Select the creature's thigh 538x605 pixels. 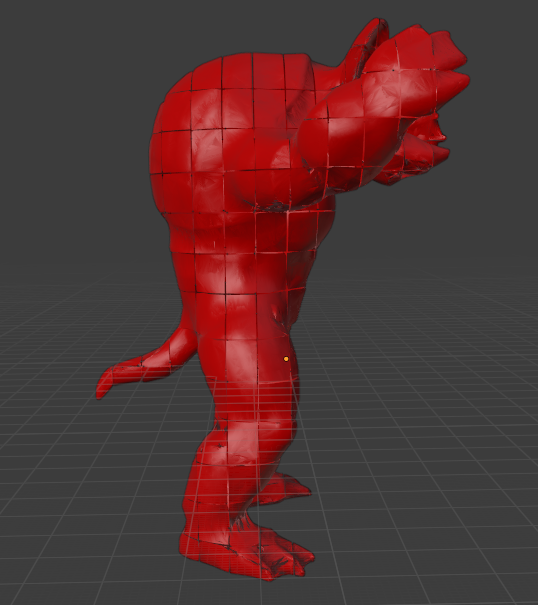click(247, 359)
